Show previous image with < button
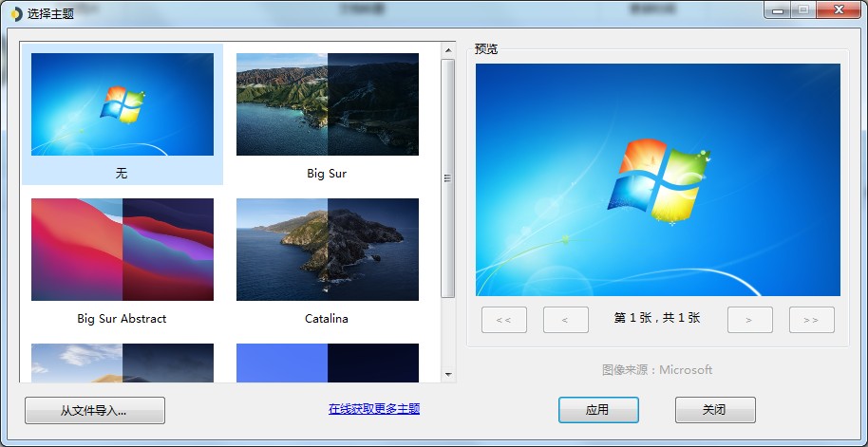This screenshot has height=447, width=868. [566, 320]
